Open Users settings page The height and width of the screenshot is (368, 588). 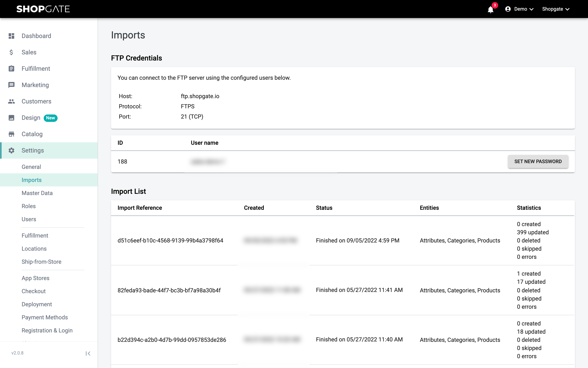(29, 219)
